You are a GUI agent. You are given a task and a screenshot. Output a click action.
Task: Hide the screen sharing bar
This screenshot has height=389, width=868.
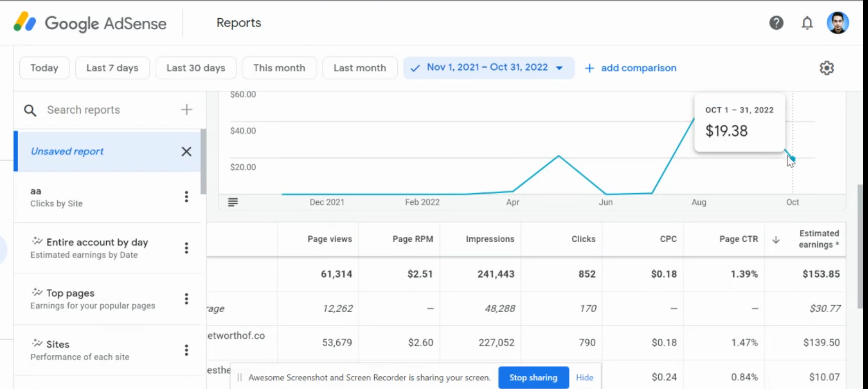pyautogui.click(x=585, y=377)
